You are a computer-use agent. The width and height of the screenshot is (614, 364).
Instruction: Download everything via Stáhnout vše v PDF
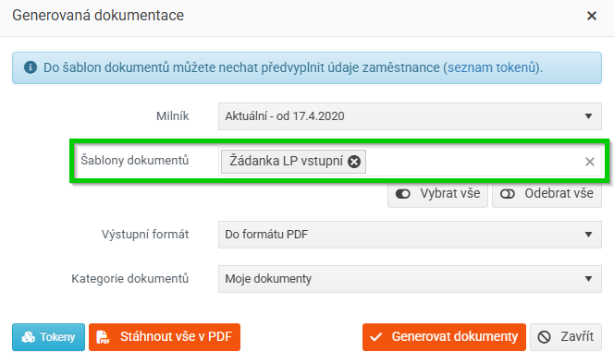165,337
